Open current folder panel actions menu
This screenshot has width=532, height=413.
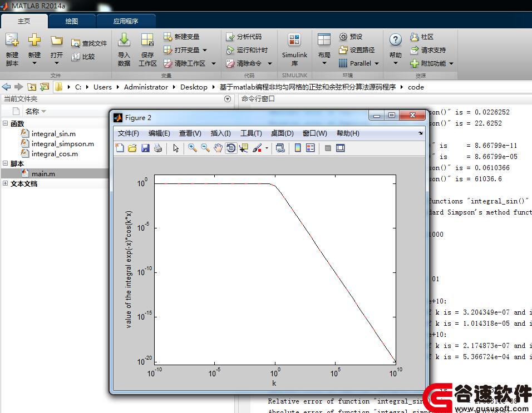228,99
